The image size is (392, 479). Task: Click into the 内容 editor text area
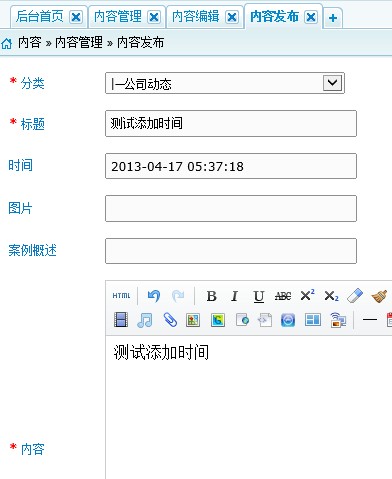coord(249,407)
